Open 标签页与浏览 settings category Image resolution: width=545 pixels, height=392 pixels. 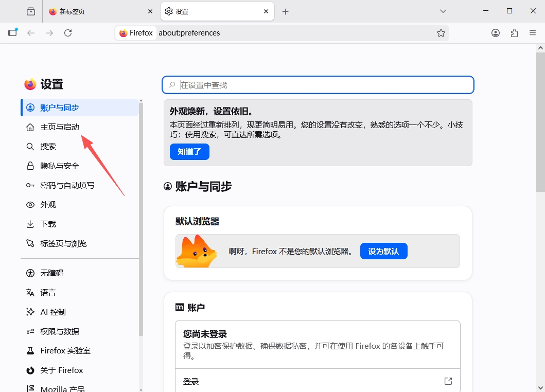point(80,244)
